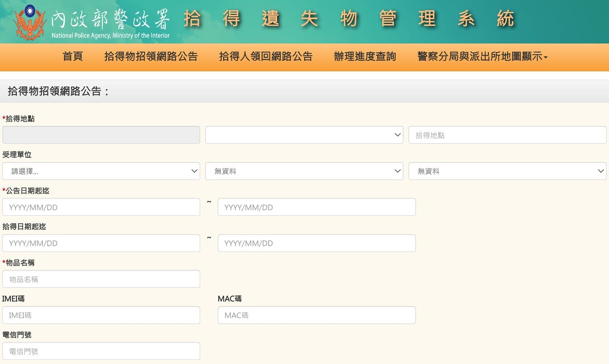Click the 拾得地點 text input field
The width and height of the screenshot is (609, 364).
tap(507, 135)
